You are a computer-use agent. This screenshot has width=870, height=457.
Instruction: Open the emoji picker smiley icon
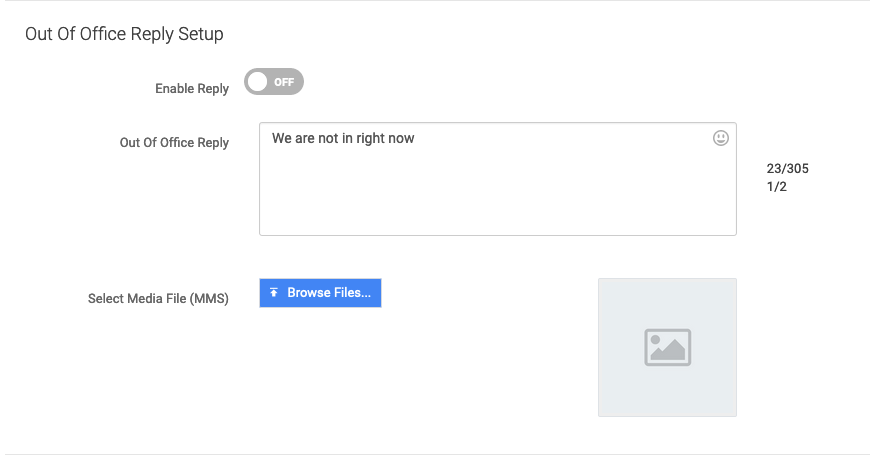point(720,138)
